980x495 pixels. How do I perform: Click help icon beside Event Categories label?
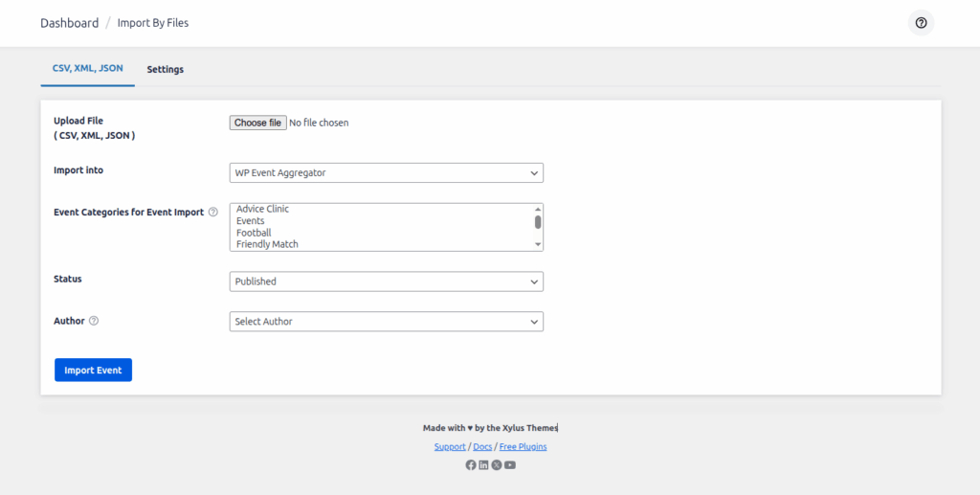click(213, 213)
